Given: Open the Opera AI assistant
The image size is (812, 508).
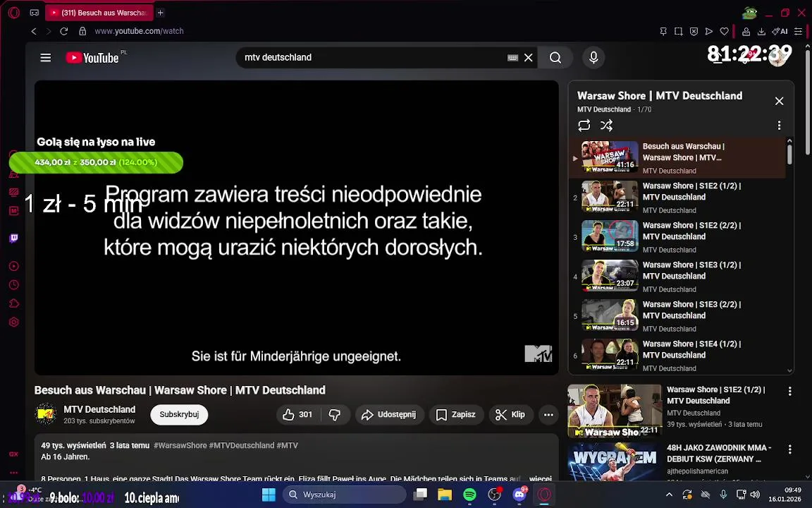Looking at the screenshot, I should click(x=780, y=32).
